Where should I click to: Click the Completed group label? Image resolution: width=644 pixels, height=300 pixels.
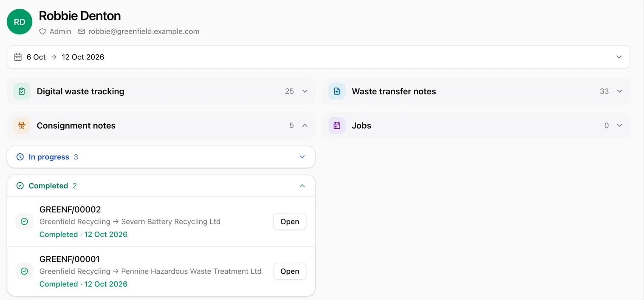point(48,186)
